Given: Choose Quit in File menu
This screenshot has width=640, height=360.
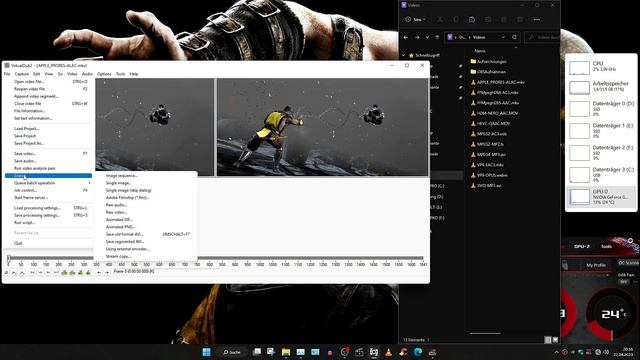Looking at the screenshot, I should [x=49, y=243].
